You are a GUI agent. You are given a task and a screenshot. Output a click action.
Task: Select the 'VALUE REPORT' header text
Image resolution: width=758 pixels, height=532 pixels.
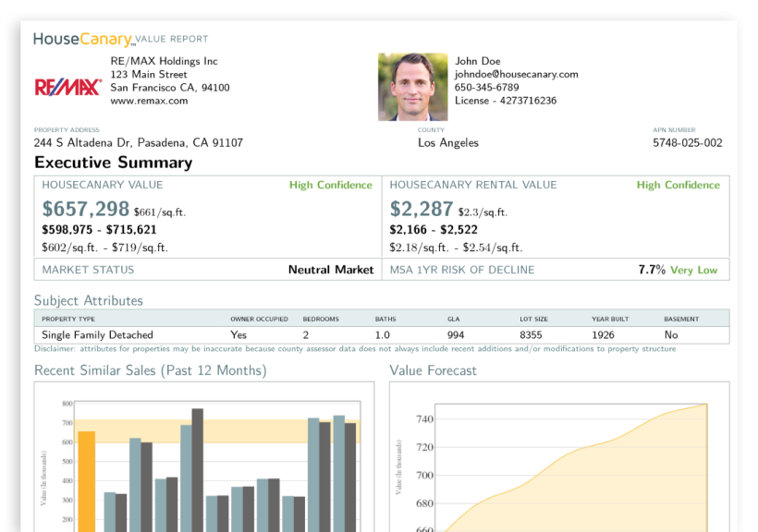click(172, 39)
